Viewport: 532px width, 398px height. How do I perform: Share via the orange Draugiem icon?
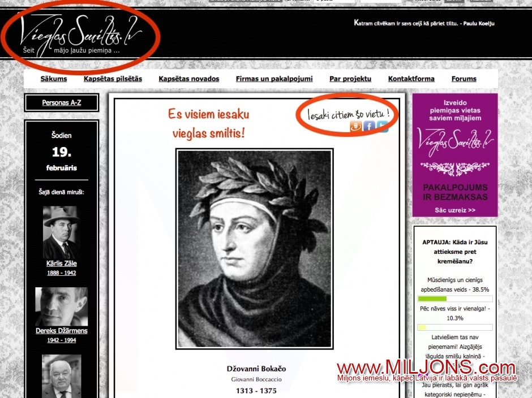tap(355, 126)
